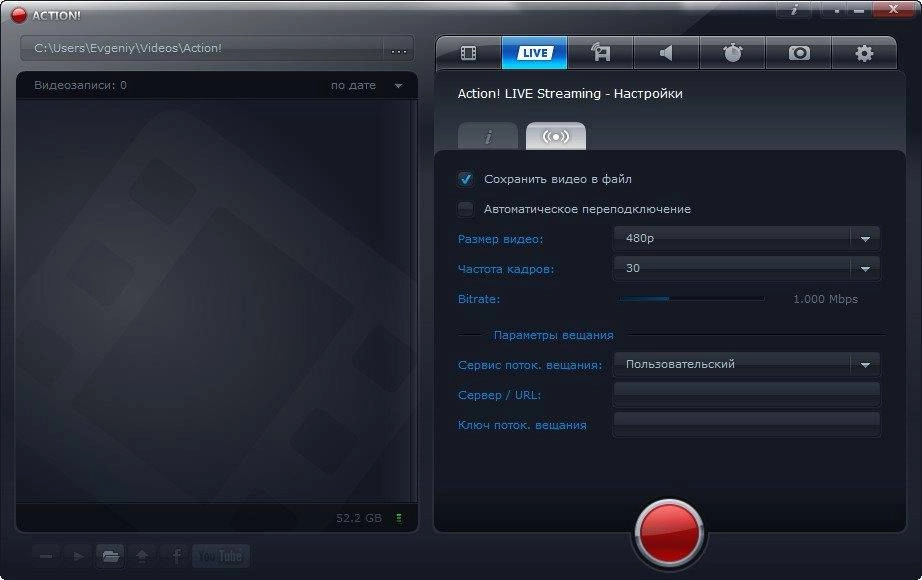Click the 52.2 GB free space text
This screenshot has width=922, height=580.
(x=359, y=518)
